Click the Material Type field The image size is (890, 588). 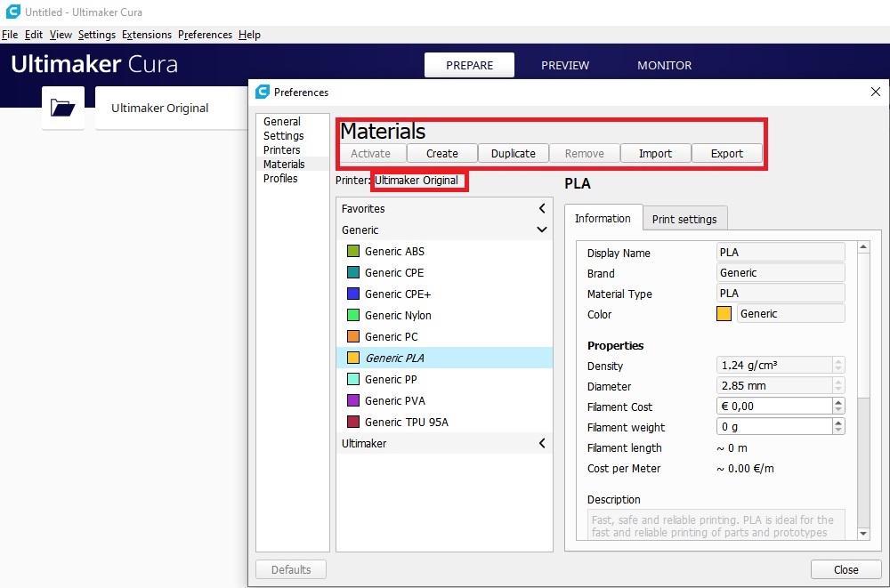pyautogui.click(x=781, y=294)
